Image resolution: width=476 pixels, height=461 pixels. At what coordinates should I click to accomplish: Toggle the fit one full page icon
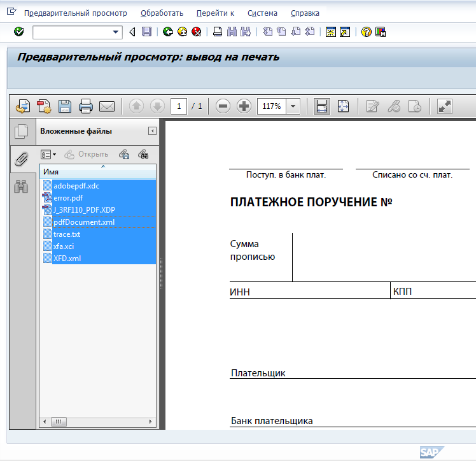344,106
